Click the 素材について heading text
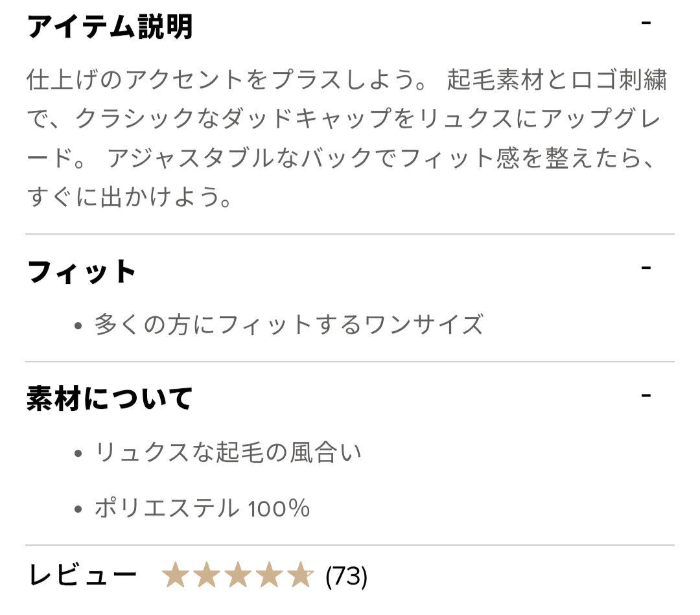700x615 pixels. tap(110, 398)
